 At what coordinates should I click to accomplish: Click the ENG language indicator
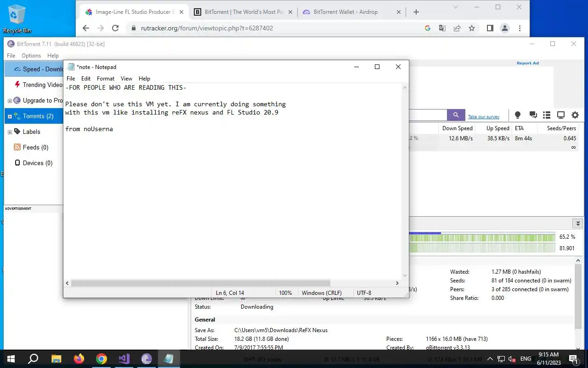coord(526,359)
